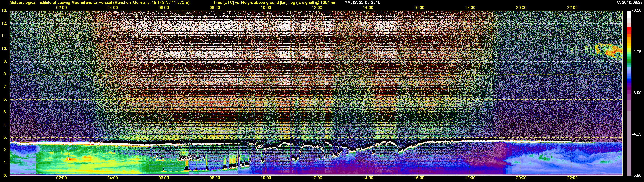Click the 12. height axis label
This screenshot has width=644, height=182.
pos(4,23)
